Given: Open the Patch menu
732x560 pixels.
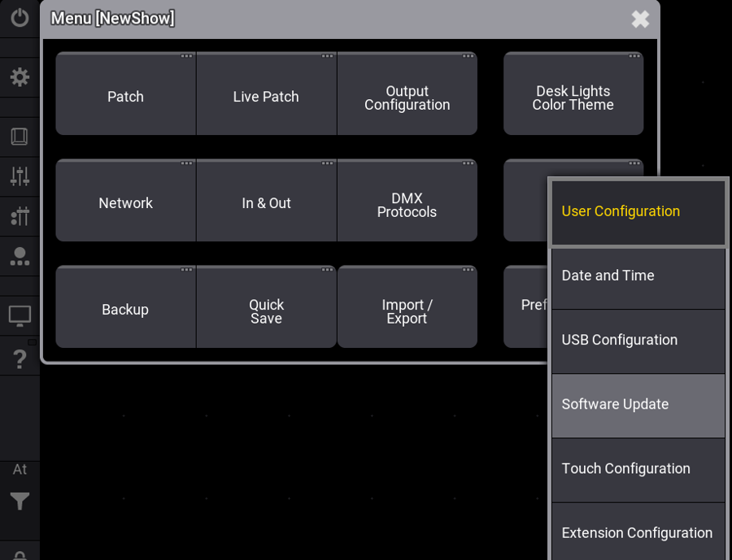Looking at the screenshot, I should pyautogui.click(x=125, y=97).
